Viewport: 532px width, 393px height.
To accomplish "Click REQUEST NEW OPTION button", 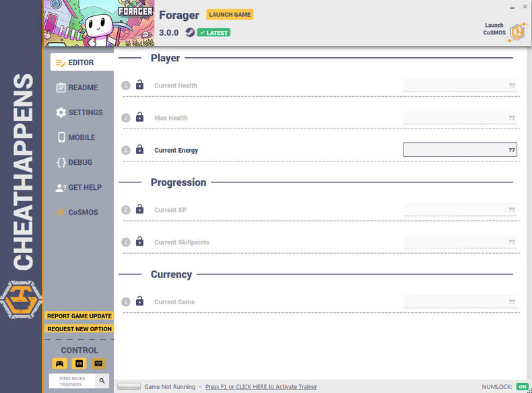I will (x=79, y=329).
